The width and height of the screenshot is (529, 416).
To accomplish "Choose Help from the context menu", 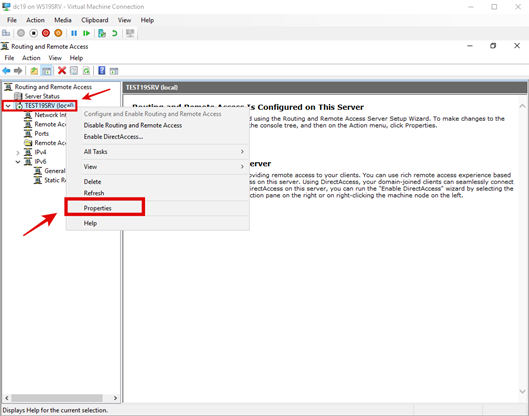I will pyautogui.click(x=158, y=223).
